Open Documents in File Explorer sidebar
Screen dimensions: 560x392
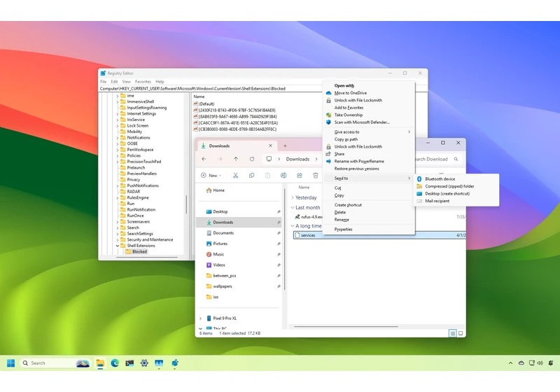point(239,233)
